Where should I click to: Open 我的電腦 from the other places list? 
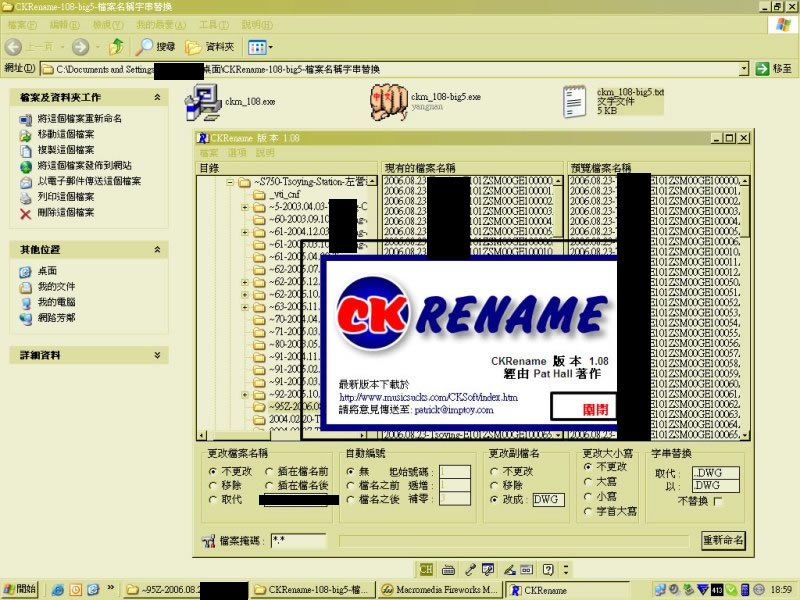tap(56, 302)
